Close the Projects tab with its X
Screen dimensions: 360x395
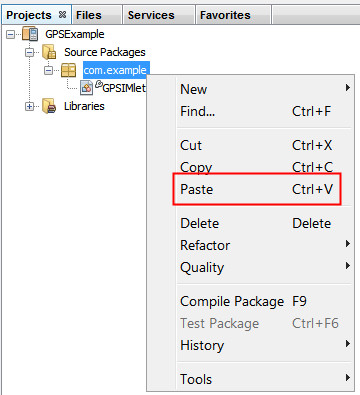pos(62,15)
